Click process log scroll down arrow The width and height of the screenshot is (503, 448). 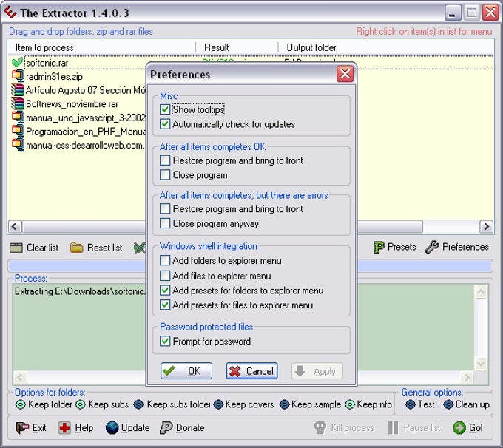click(481, 364)
